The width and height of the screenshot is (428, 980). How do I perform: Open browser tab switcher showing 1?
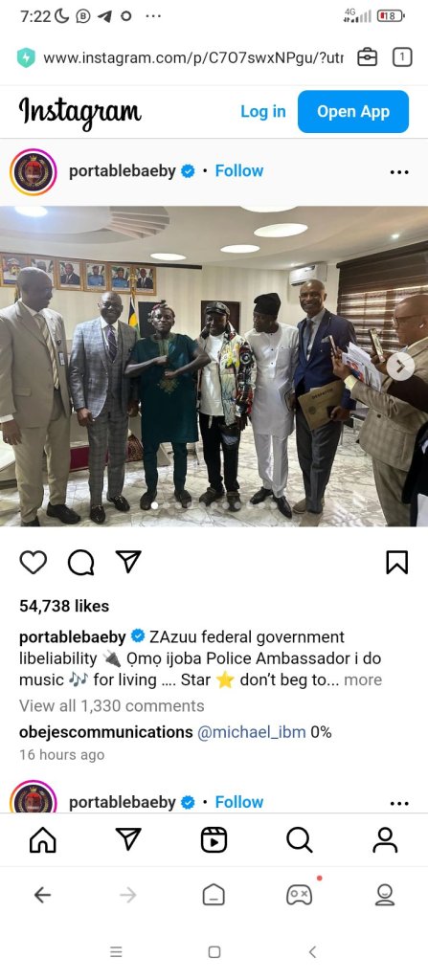point(402,58)
